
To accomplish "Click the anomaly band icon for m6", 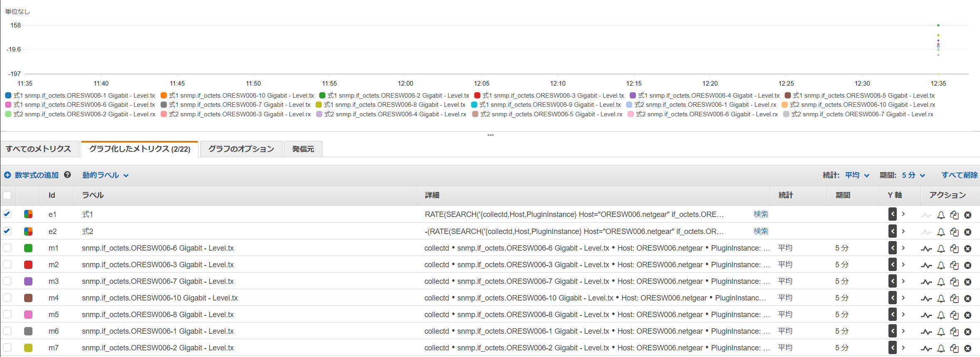I will [x=926, y=332].
